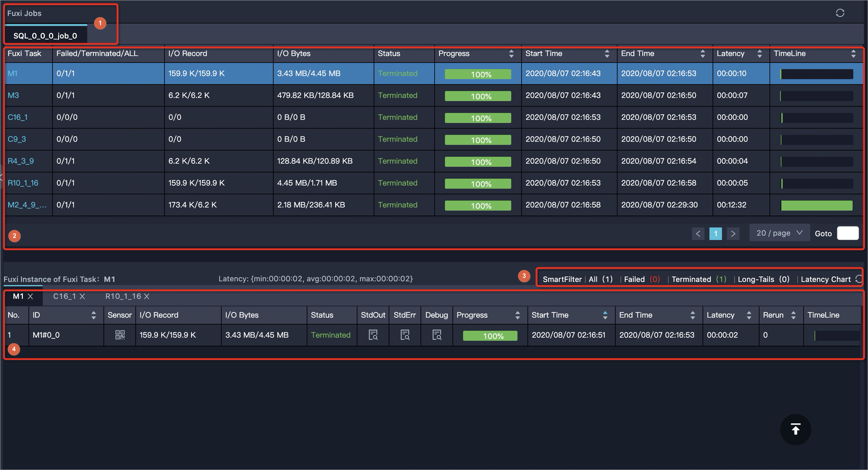
Task: Switch to the C16_1 instance tab
Action: [x=64, y=296]
